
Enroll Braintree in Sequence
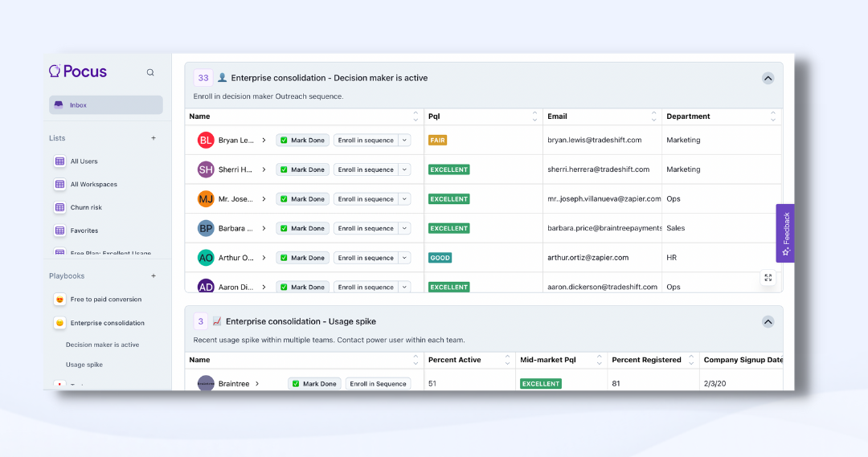(378, 383)
